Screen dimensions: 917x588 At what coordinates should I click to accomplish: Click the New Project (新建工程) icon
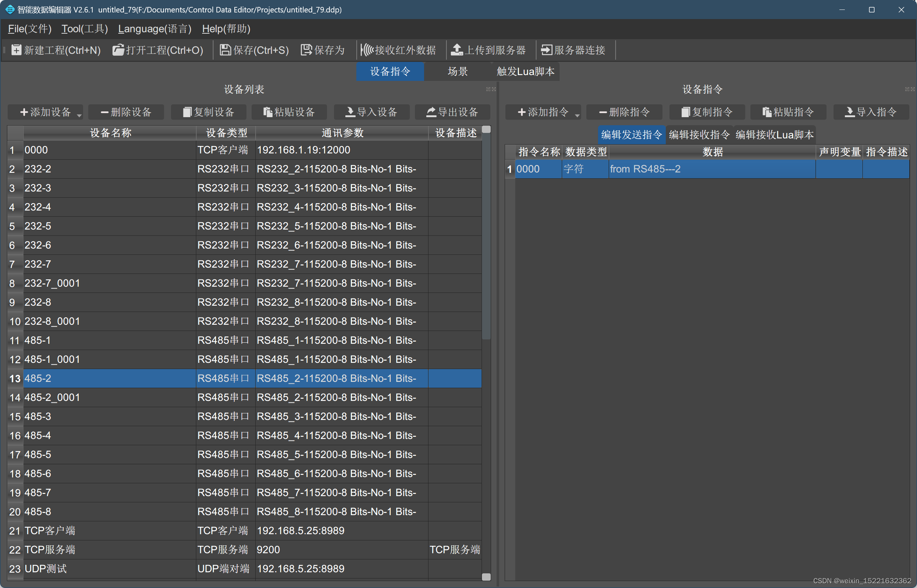pos(16,50)
